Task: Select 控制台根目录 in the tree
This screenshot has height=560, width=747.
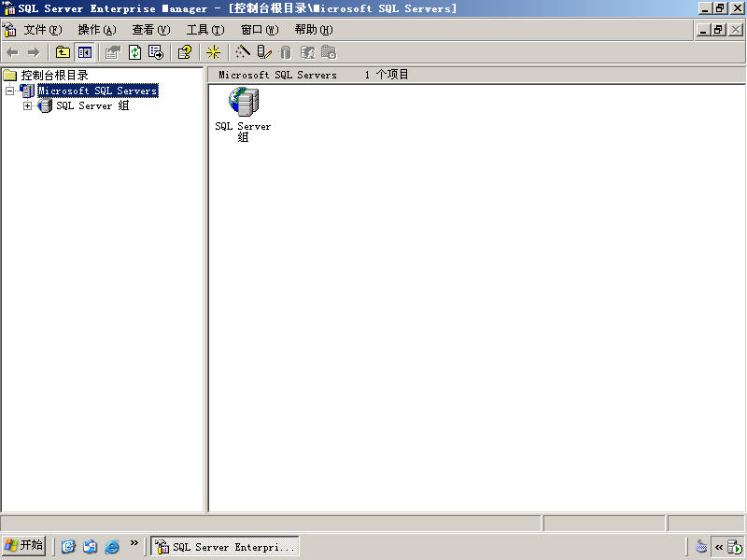Action: (54, 76)
